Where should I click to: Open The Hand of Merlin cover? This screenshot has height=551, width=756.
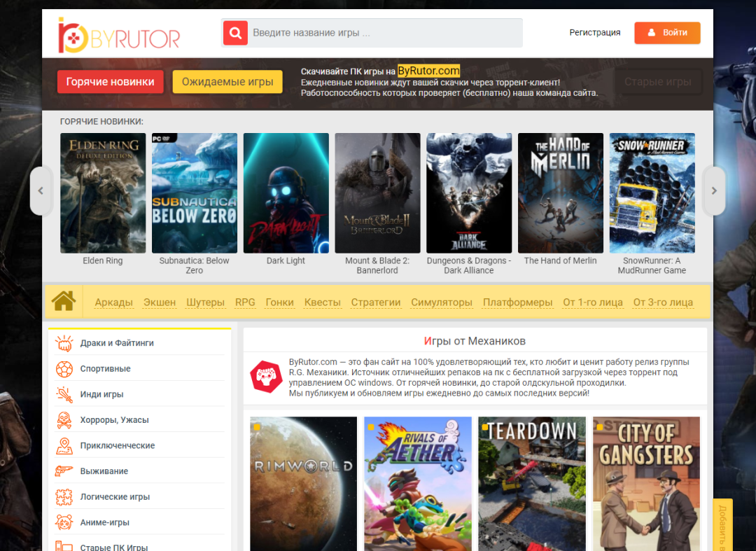click(x=560, y=193)
